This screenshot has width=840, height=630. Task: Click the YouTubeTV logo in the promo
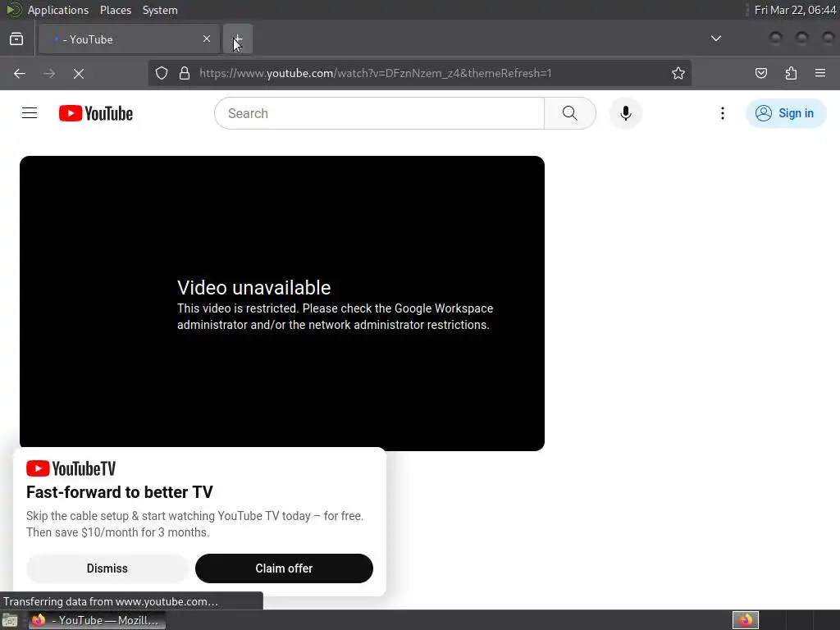click(x=71, y=468)
